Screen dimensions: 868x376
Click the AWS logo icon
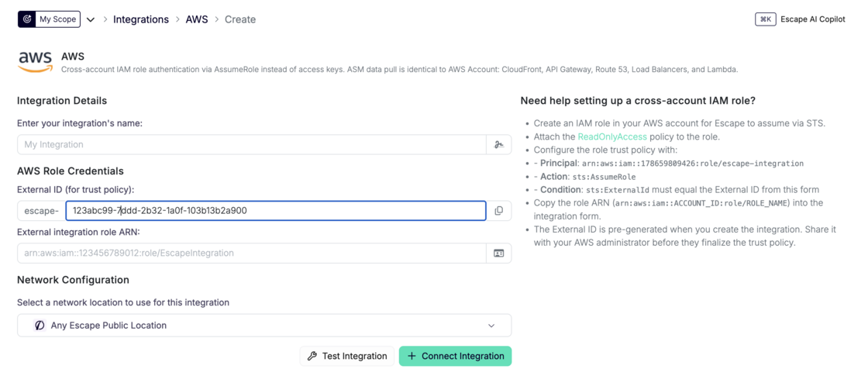(x=35, y=62)
